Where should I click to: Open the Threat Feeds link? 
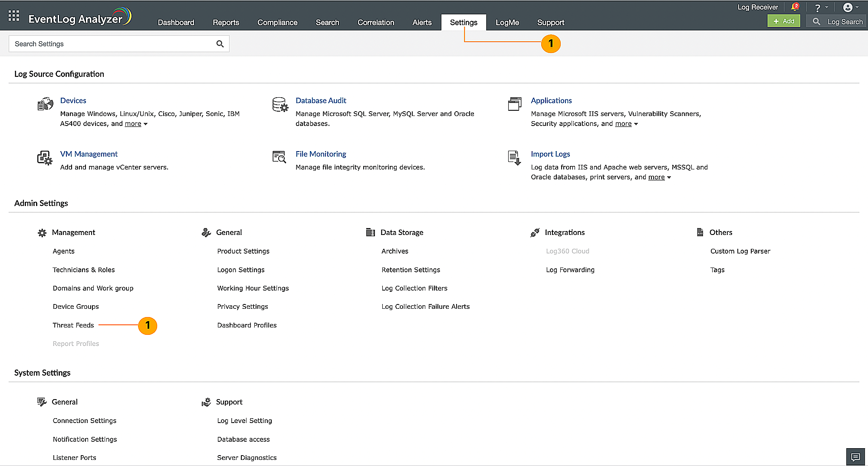pos(73,325)
